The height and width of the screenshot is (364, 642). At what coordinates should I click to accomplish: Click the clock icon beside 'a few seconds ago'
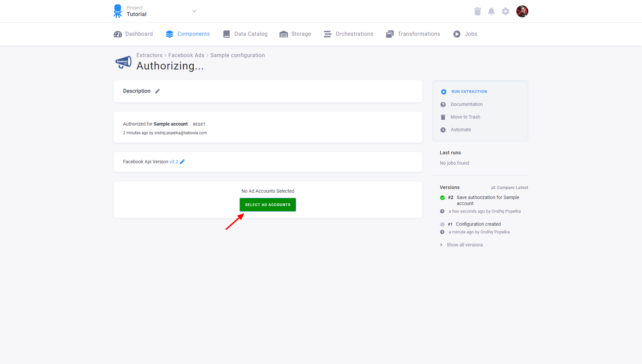click(x=442, y=211)
